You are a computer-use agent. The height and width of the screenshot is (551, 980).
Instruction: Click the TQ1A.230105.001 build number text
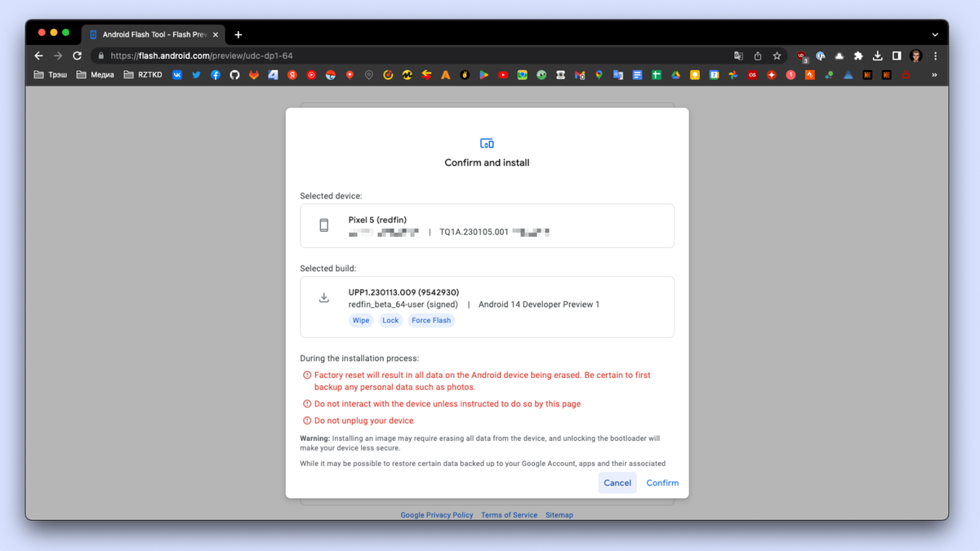[474, 232]
